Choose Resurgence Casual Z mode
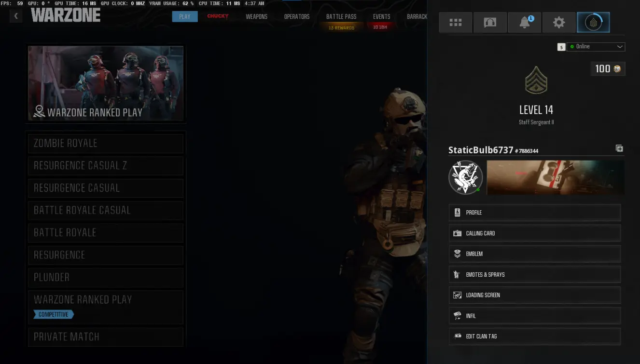The image size is (640, 364). tap(106, 166)
